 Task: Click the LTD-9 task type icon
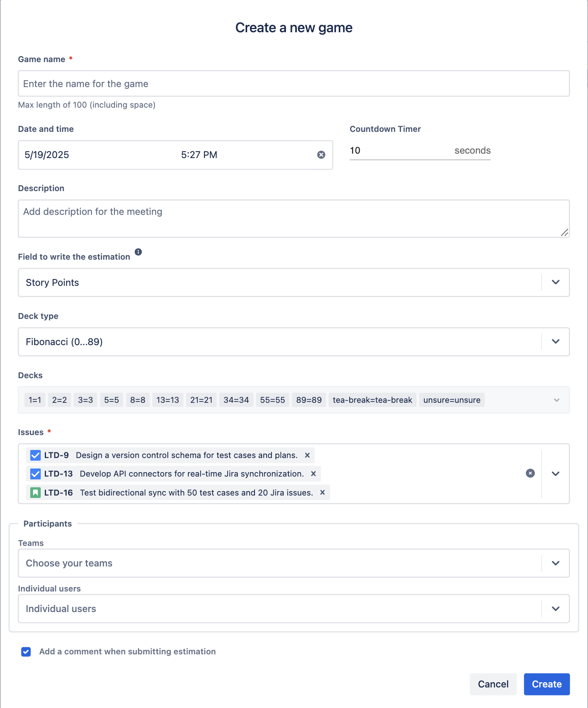pyautogui.click(x=35, y=455)
